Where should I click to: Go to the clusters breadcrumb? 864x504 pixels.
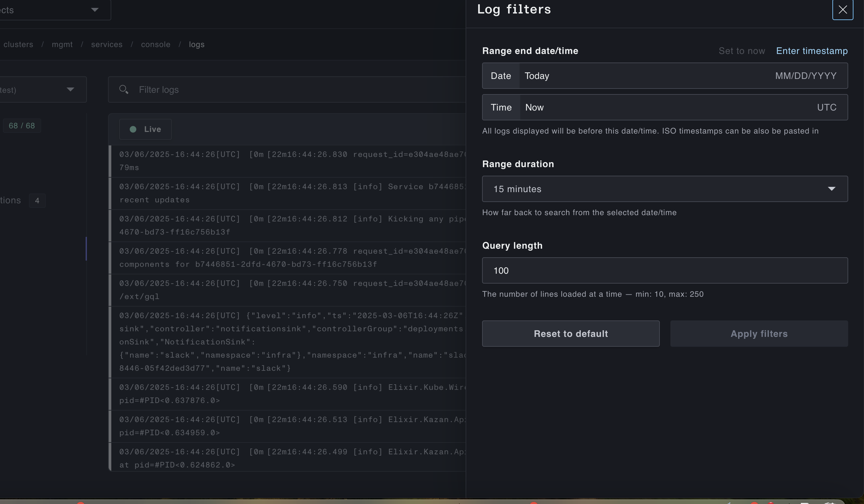[x=18, y=44]
